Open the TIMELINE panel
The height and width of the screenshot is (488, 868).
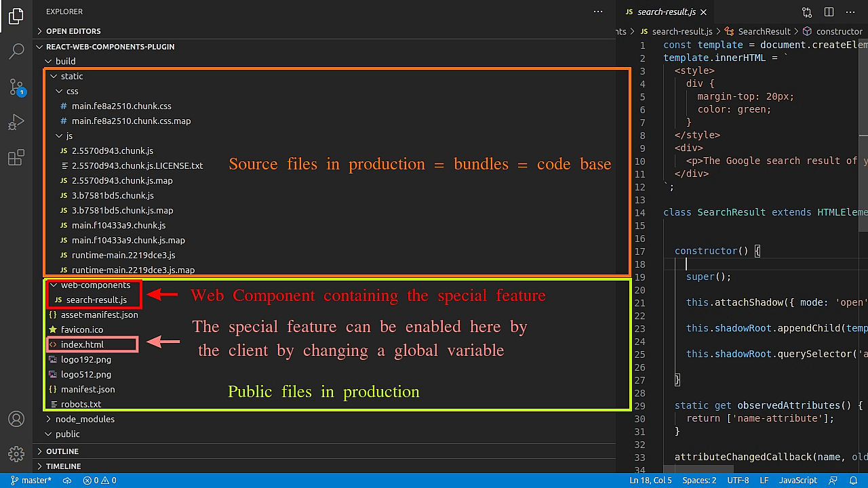(62, 466)
